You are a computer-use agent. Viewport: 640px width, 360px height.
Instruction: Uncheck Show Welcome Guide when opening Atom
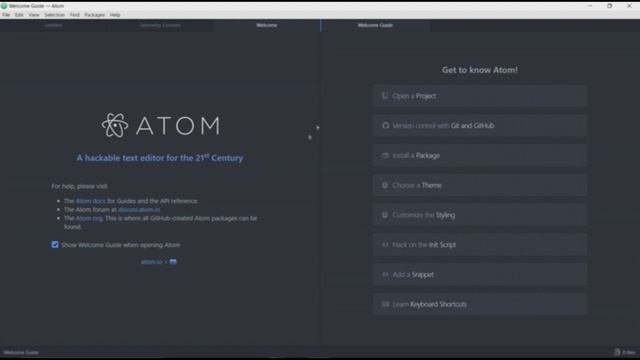click(55, 244)
